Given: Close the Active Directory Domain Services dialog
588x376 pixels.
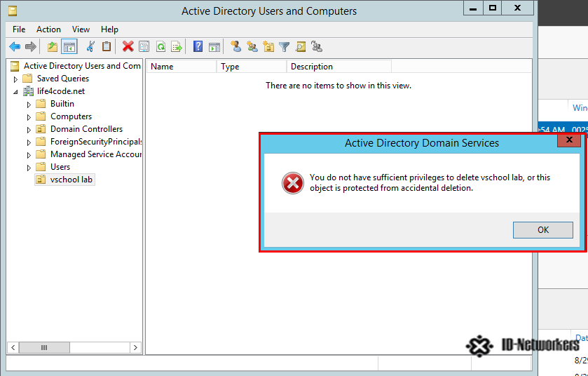Looking at the screenshot, I should coord(569,140).
